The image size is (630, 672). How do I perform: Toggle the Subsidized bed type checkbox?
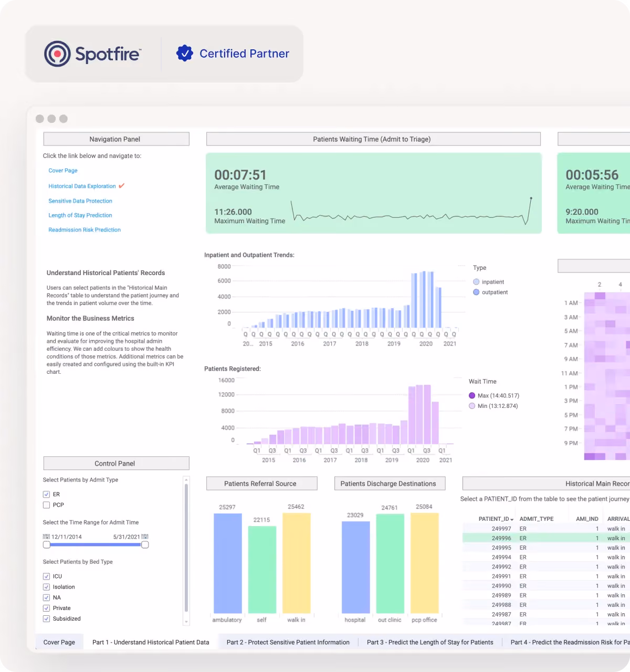coord(46,618)
